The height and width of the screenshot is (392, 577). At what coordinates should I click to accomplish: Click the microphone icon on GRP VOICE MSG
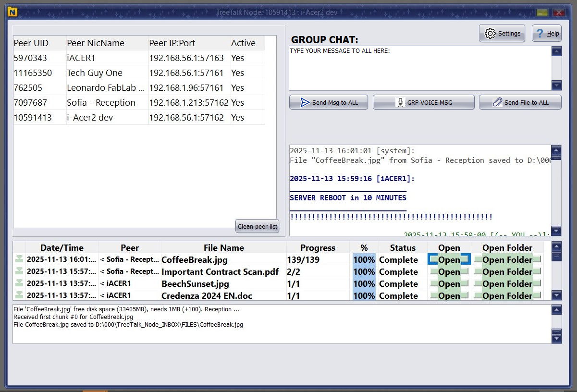click(401, 102)
